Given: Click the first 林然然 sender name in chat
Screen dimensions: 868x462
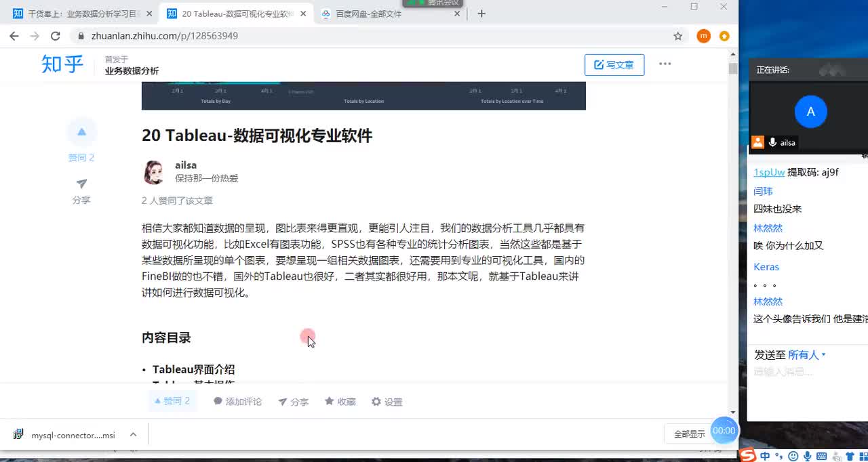Looking at the screenshot, I should 768,228.
